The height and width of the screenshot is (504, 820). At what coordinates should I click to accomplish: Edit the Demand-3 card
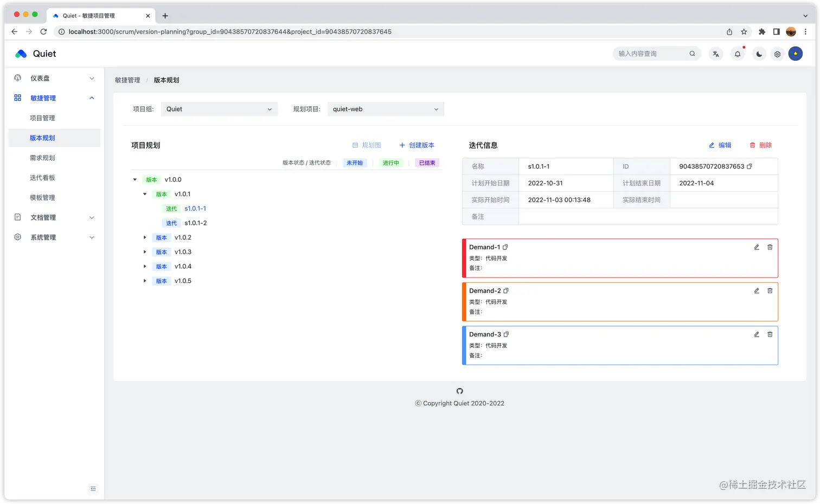click(x=757, y=334)
